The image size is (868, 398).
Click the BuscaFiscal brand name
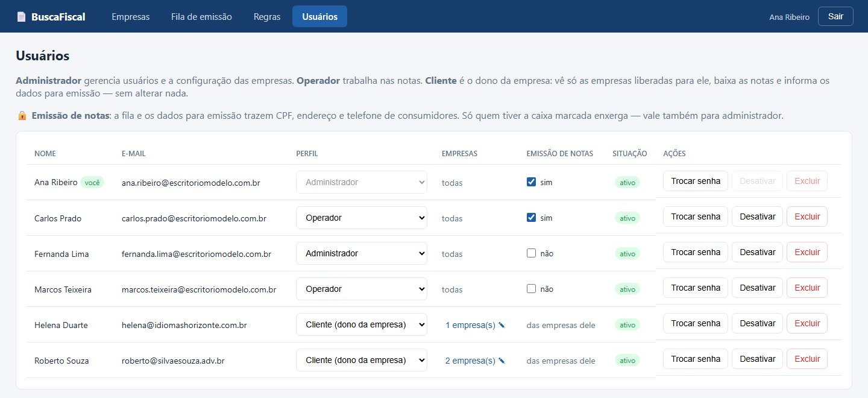point(58,17)
